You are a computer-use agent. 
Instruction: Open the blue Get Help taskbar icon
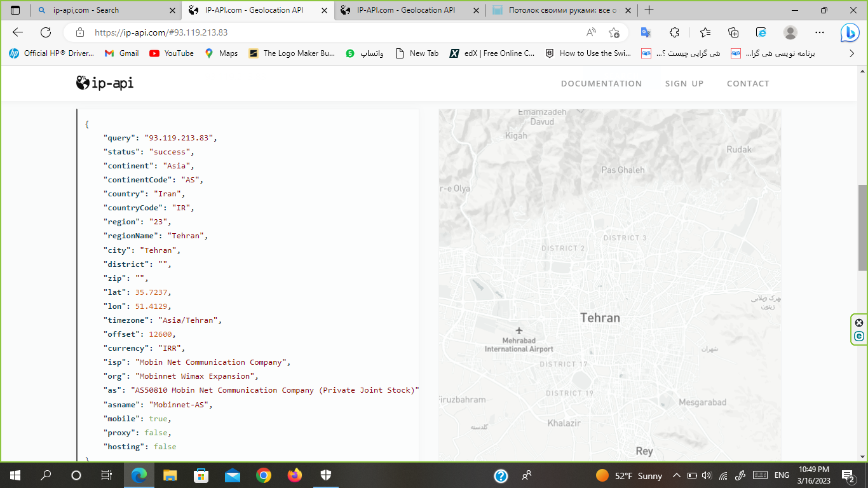coord(501,475)
